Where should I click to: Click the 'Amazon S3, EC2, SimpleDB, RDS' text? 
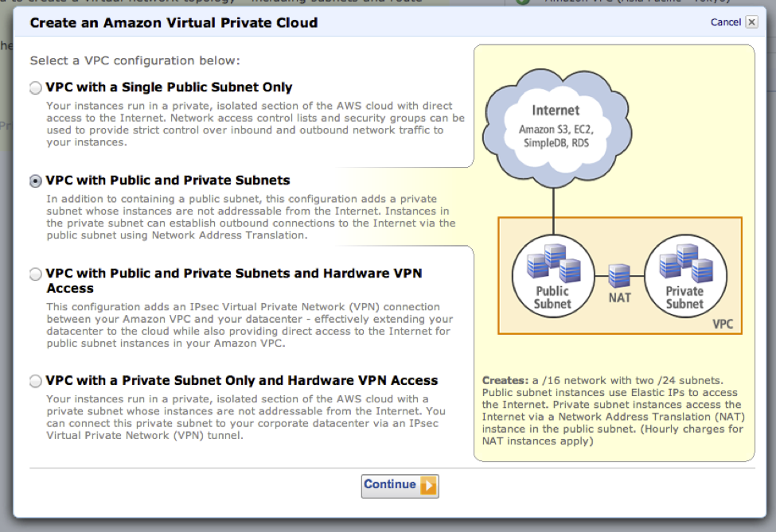[556, 136]
